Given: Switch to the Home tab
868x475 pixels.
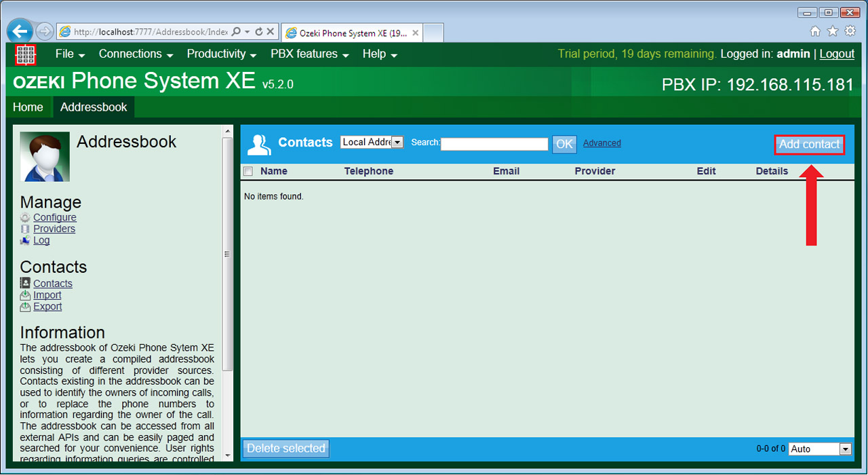Looking at the screenshot, I should click(x=28, y=107).
